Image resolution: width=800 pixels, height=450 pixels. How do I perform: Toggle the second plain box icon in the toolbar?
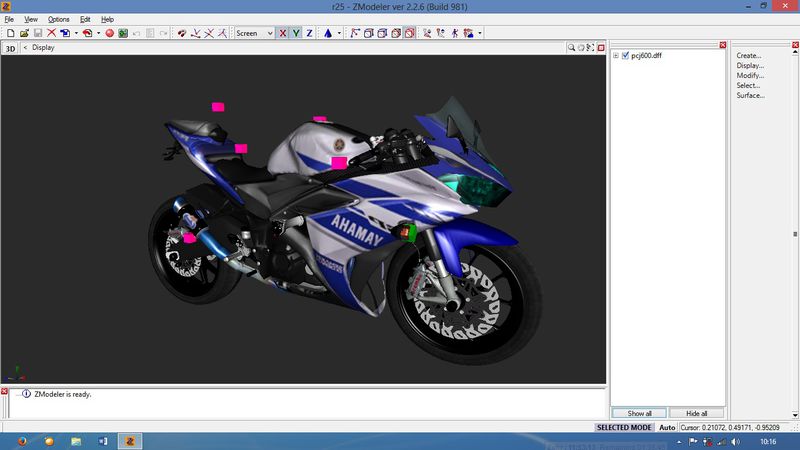pos(382,33)
